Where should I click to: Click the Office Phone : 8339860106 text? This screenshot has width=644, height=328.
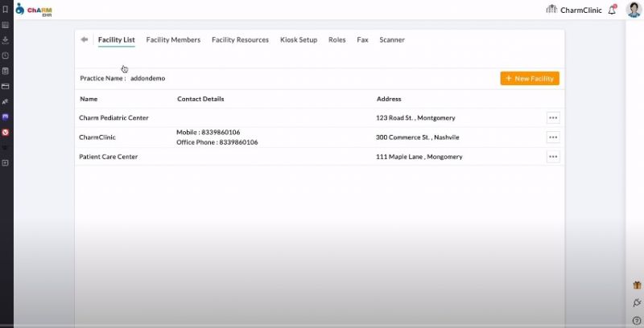point(217,142)
